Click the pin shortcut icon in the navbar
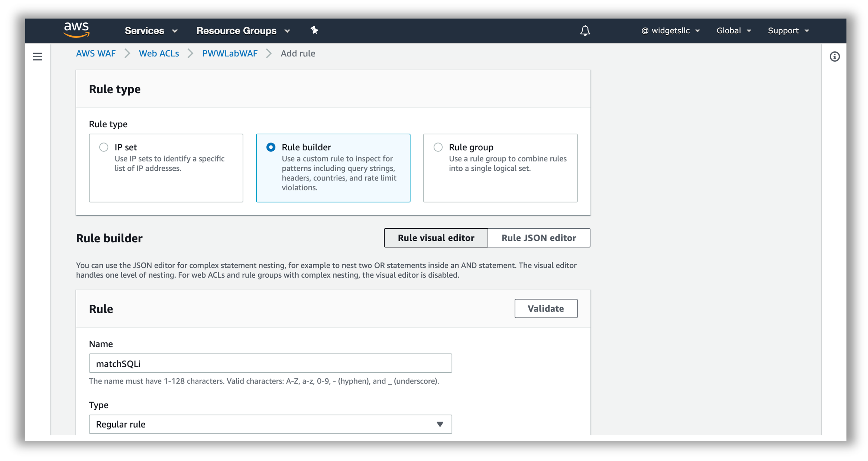868x461 pixels. (x=314, y=30)
